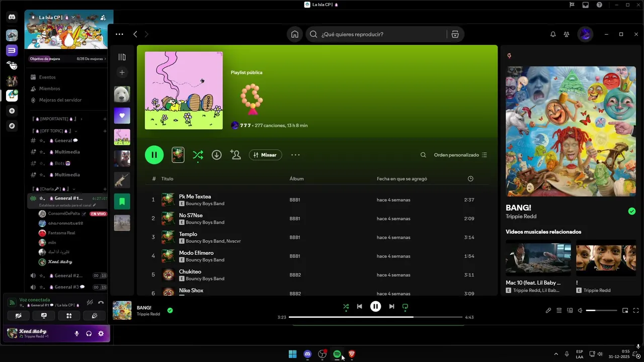Deafen with Discord headphones icon

[x=89, y=333]
